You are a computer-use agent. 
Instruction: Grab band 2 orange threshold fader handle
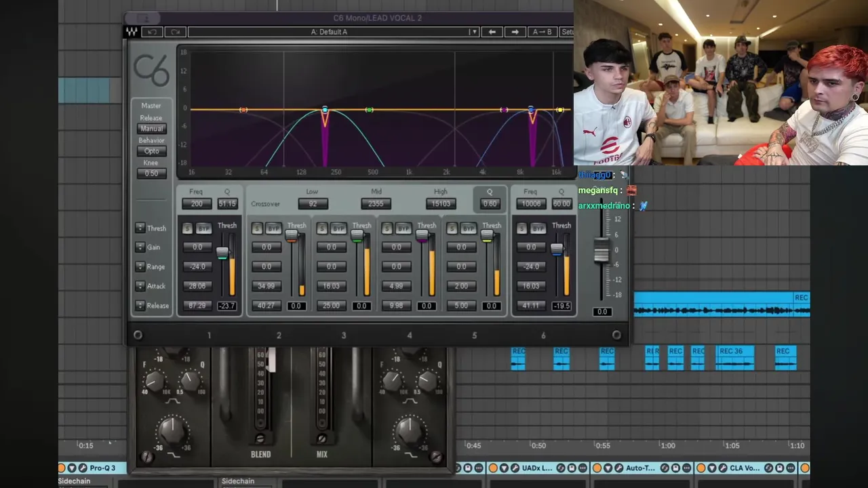click(292, 236)
